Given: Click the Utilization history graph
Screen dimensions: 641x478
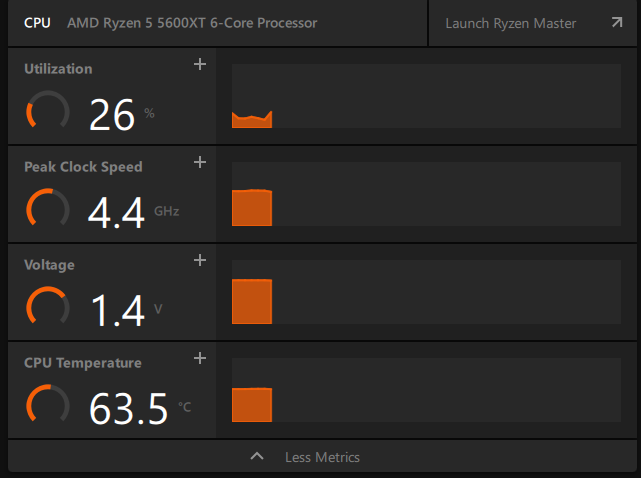Looking at the screenshot, I should pos(428,97).
